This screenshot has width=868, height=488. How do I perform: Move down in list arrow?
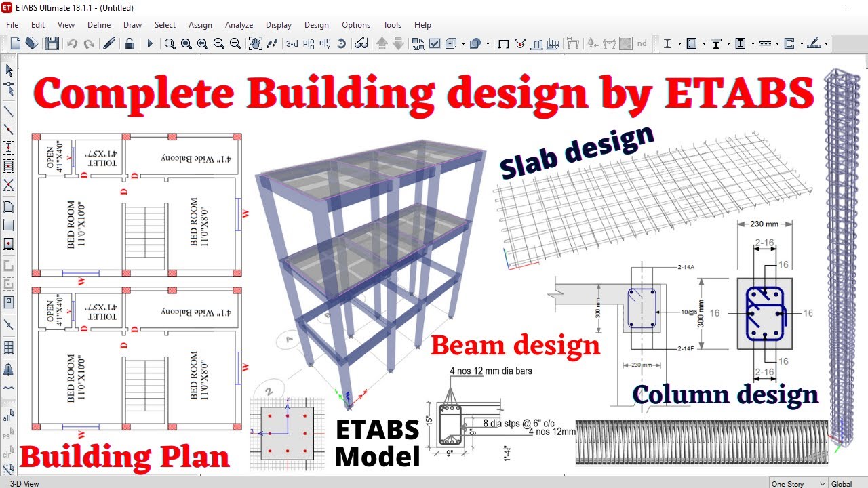(398, 43)
